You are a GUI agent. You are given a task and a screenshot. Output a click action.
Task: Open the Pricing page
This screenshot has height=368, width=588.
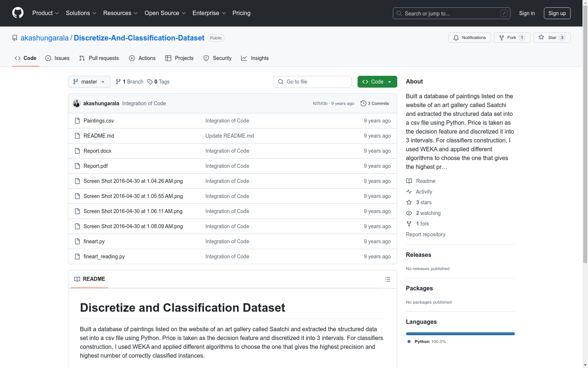[241, 13]
